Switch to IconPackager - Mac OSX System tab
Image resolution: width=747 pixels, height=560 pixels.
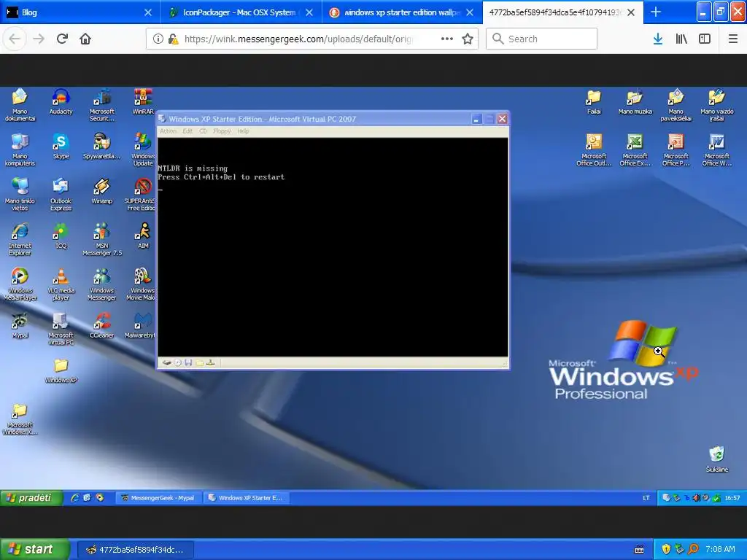(x=241, y=12)
